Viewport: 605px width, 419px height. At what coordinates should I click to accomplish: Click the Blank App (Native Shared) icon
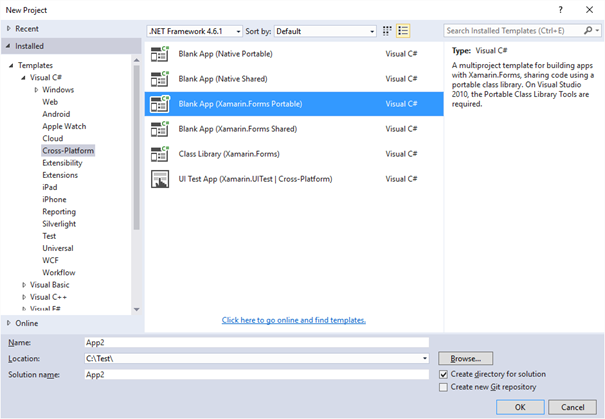coord(160,79)
